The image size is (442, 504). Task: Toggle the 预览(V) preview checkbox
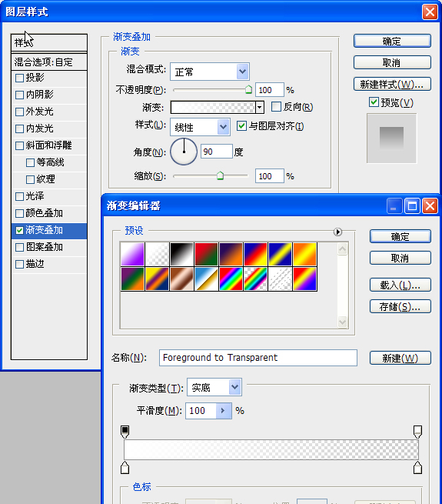coord(374,102)
